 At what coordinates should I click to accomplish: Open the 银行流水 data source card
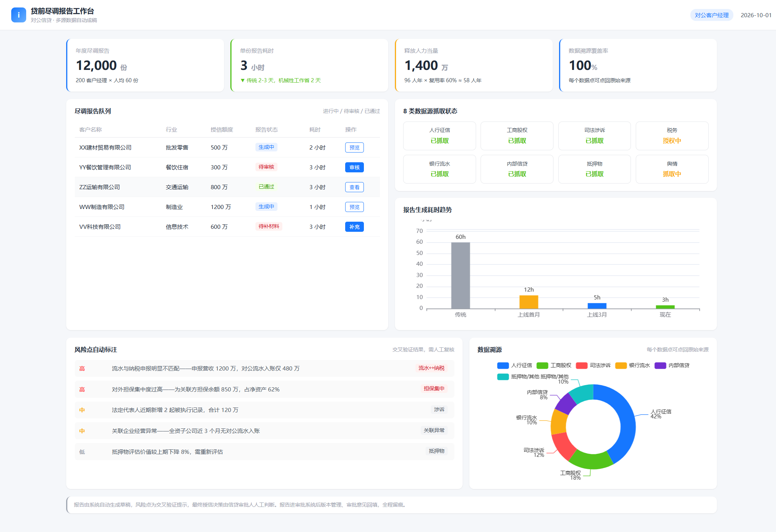pyautogui.click(x=439, y=169)
